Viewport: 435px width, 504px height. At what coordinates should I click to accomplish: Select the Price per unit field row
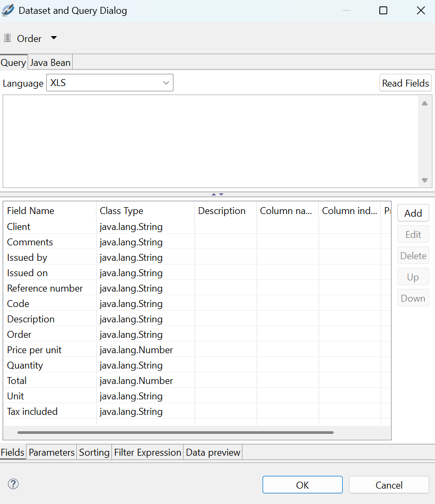point(34,349)
